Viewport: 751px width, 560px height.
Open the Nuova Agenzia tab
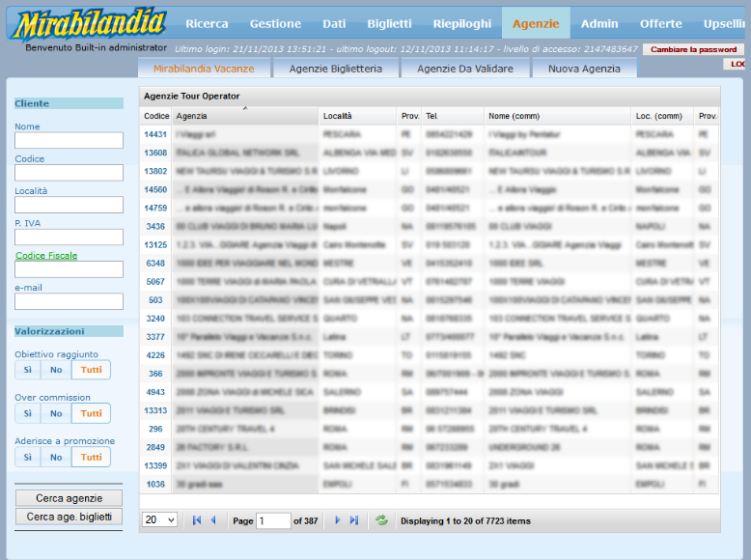[x=584, y=69]
